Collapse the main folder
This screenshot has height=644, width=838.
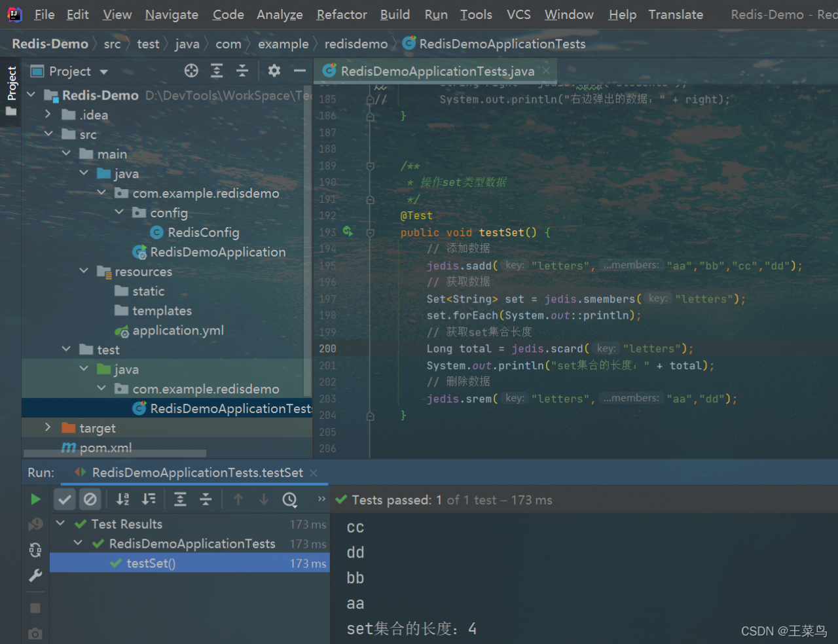[65, 154]
